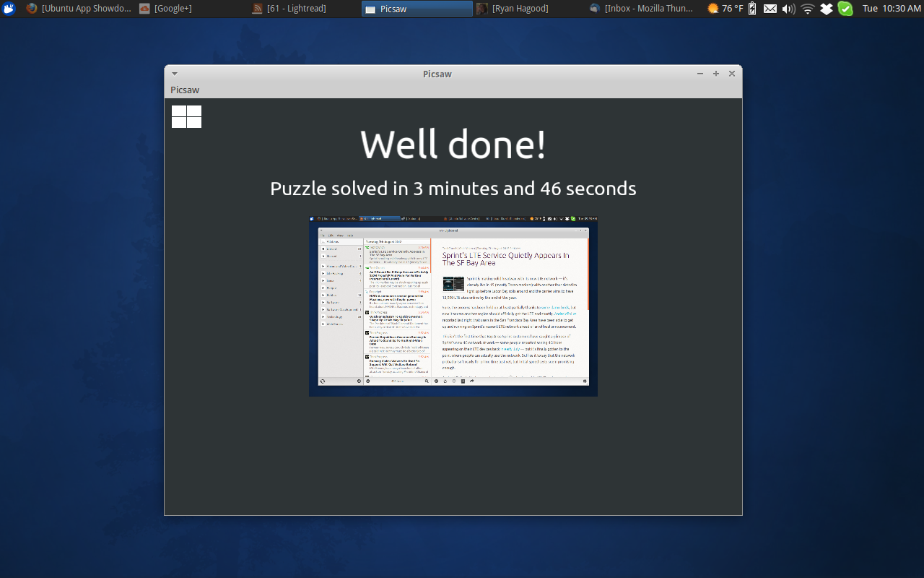The image size is (924, 578).
Task: Open Inbox in Mozilla Thunderbird
Action: [x=641, y=8]
